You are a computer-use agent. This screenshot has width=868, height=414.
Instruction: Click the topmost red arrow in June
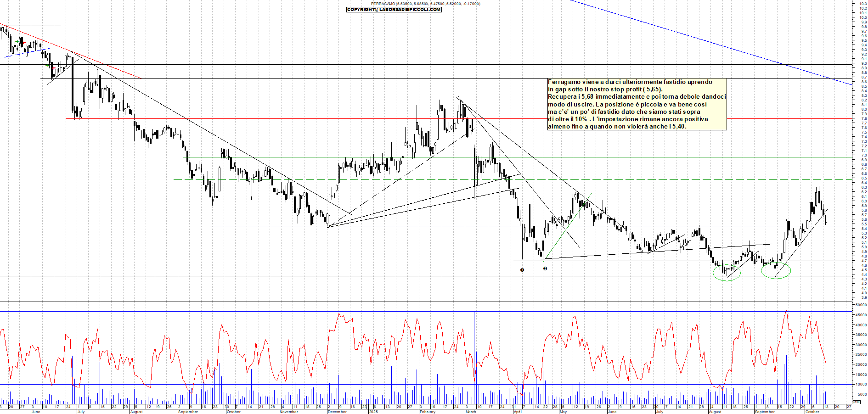(24, 43)
